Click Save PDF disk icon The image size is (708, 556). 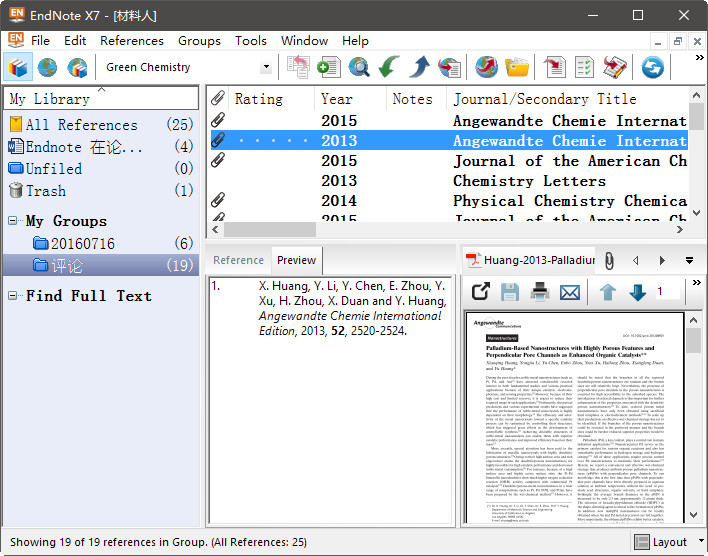pyautogui.click(x=510, y=292)
